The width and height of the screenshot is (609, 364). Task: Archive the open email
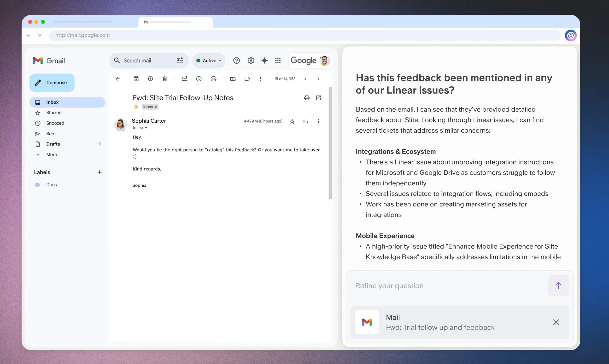point(136,79)
